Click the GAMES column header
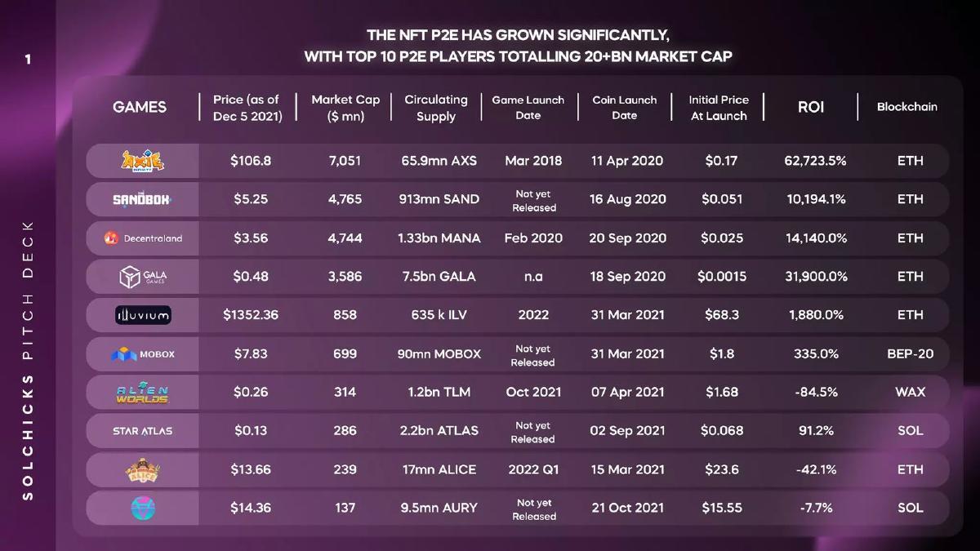This screenshot has width=980, height=551. coord(140,107)
